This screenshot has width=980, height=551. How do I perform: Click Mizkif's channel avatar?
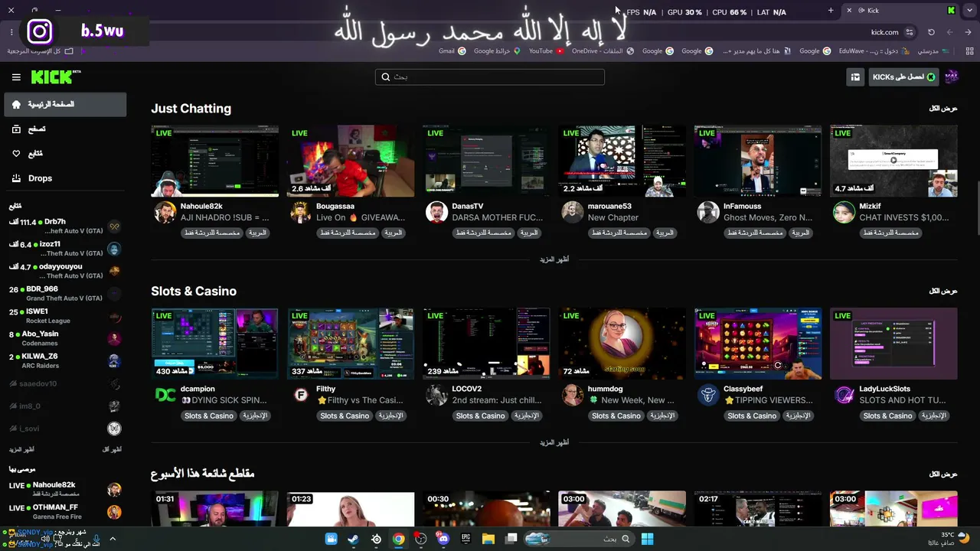click(844, 212)
